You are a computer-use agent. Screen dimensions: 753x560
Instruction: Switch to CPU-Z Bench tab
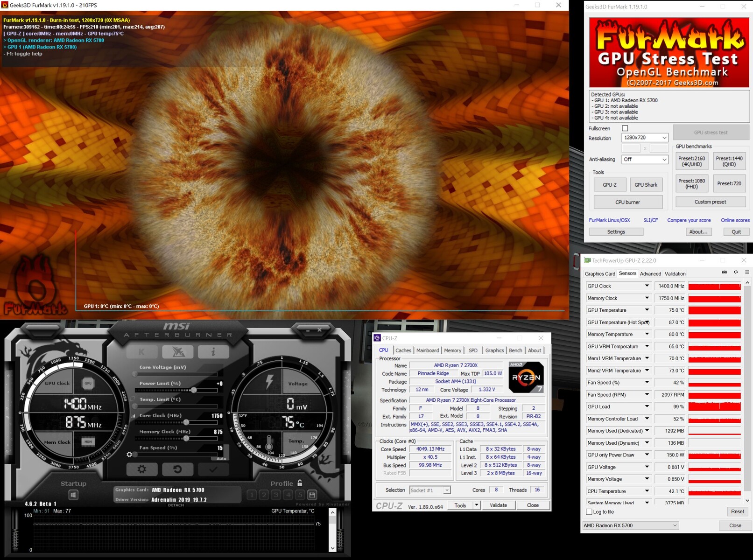pos(515,350)
